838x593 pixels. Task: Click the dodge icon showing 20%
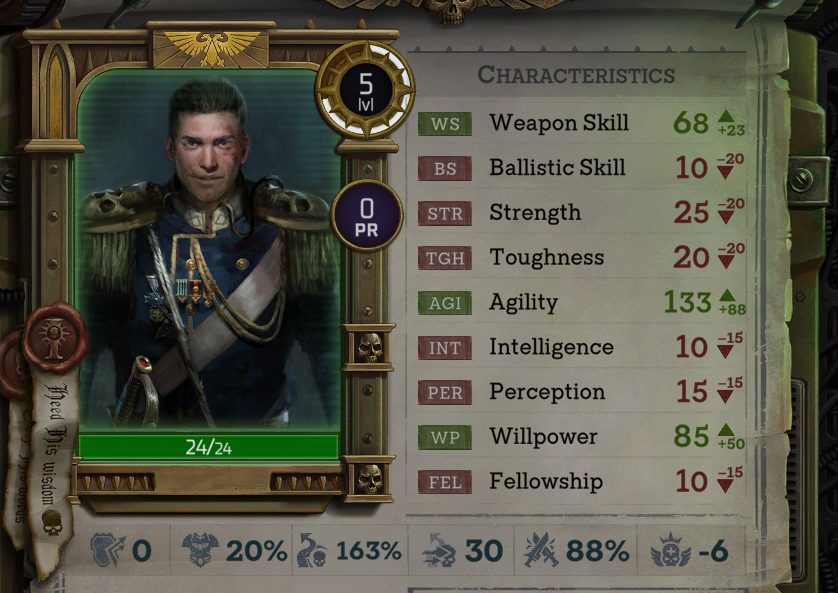pos(200,550)
